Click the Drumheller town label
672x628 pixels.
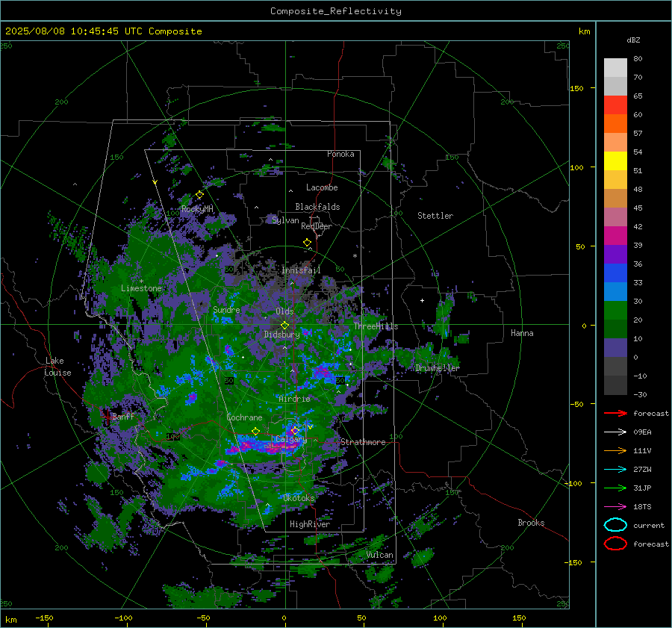point(437,368)
